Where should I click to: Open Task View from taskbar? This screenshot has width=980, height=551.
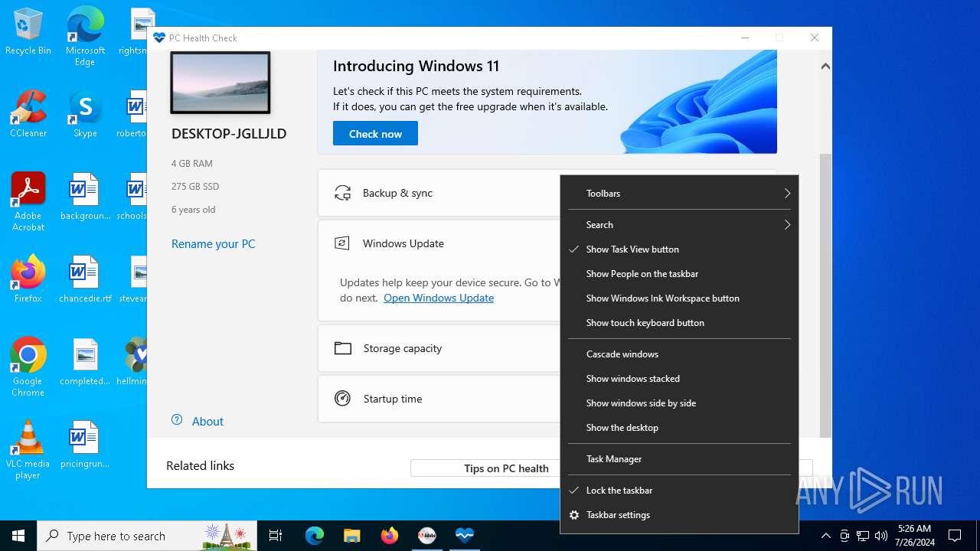(276, 536)
